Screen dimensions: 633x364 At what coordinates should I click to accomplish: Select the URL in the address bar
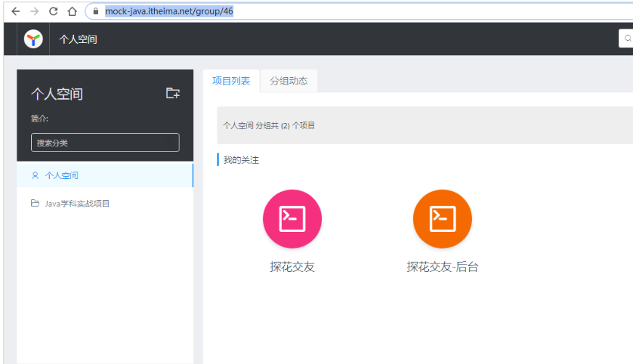point(169,11)
